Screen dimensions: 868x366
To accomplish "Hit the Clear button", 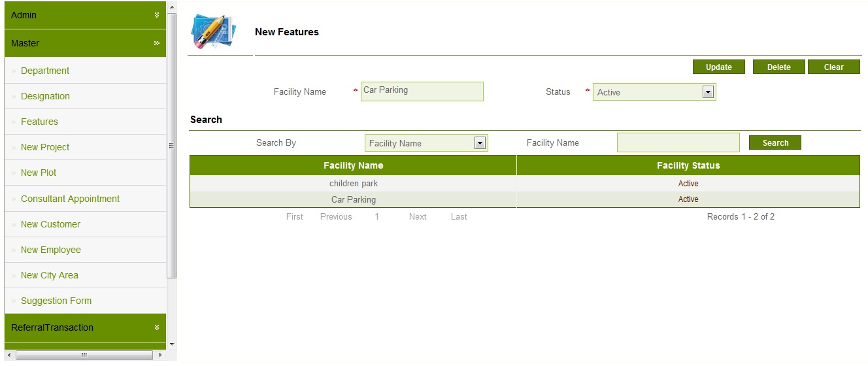I will 833,67.
